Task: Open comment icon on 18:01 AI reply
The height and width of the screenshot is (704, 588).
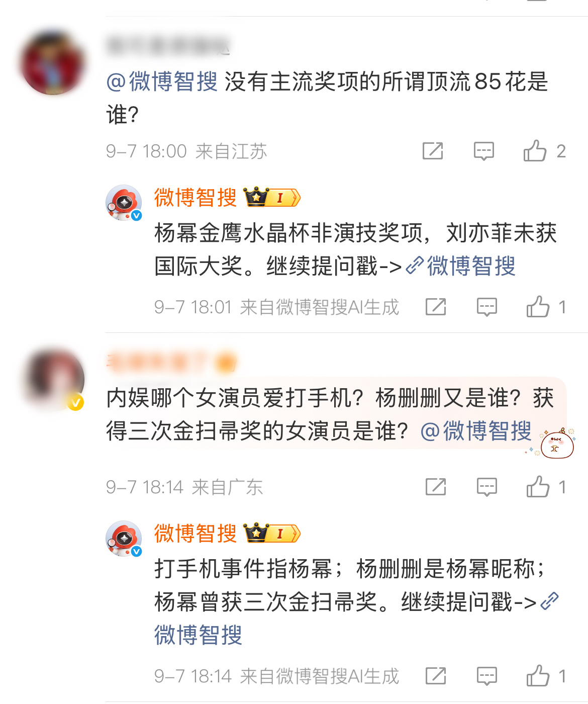Action: coord(486,307)
